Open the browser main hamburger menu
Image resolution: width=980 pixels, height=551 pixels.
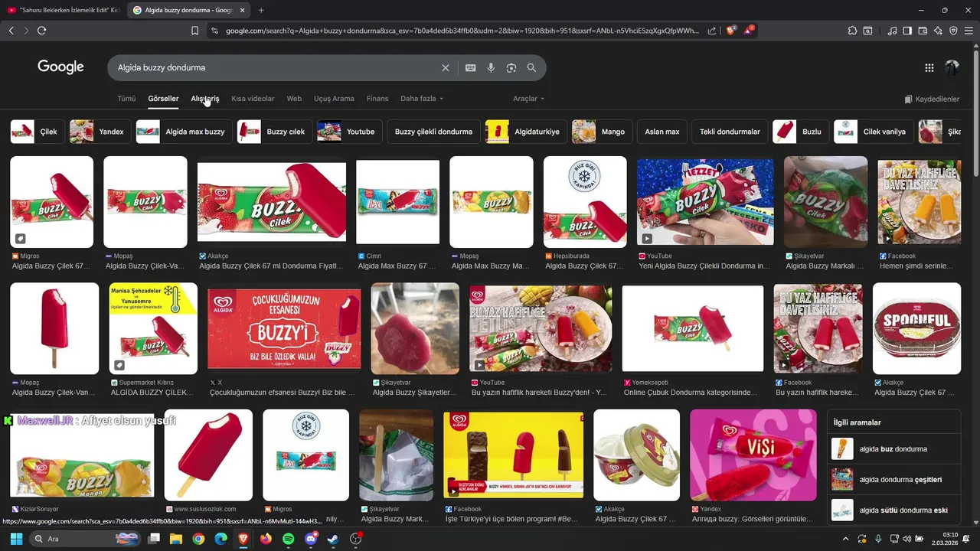(x=969, y=31)
